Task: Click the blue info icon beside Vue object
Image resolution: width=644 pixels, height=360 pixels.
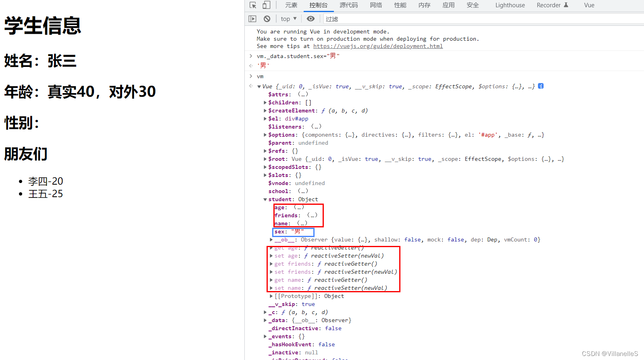Action: coord(541,86)
